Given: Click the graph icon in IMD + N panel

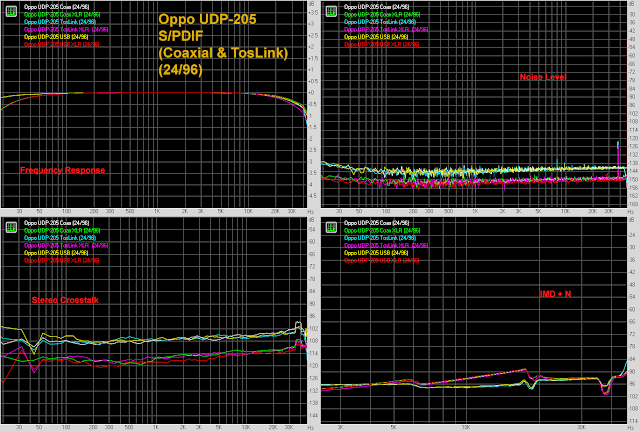Looking at the screenshot, I should pos(331,227).
